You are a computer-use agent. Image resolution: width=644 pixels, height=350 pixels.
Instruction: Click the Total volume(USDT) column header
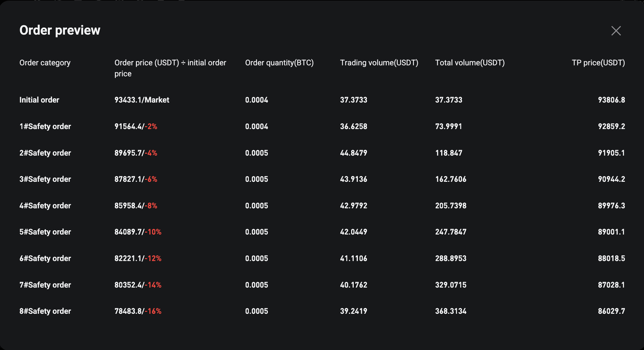469,63
